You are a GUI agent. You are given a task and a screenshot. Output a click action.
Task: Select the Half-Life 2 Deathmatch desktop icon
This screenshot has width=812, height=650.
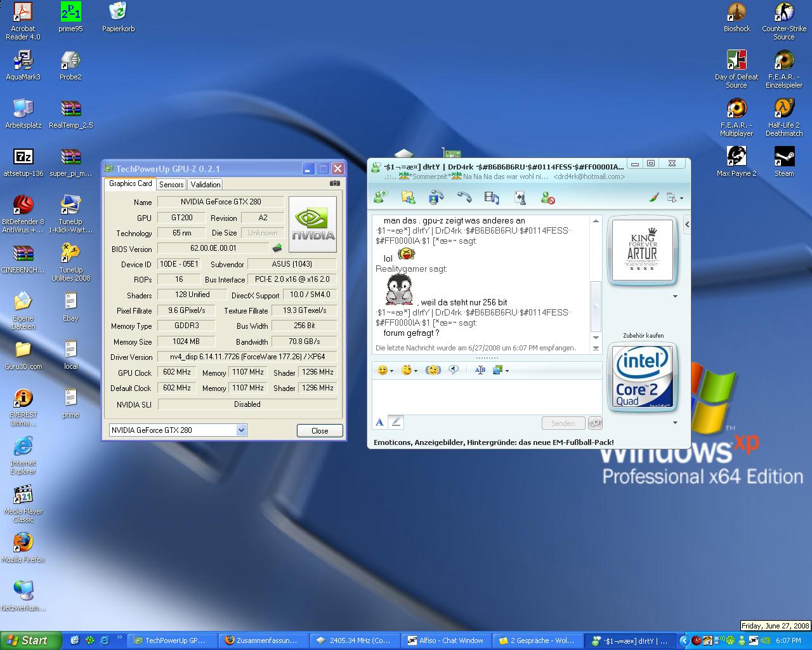784,117
